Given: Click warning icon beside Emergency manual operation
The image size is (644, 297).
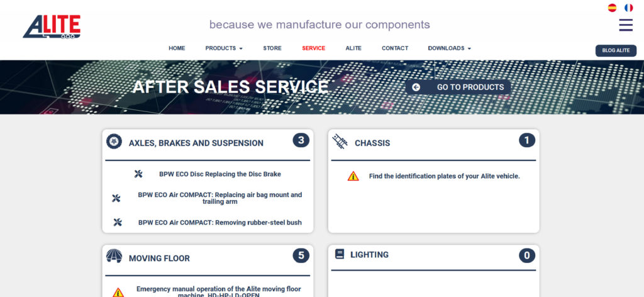Looking at the screenshot, I should [x=118, y=292].
